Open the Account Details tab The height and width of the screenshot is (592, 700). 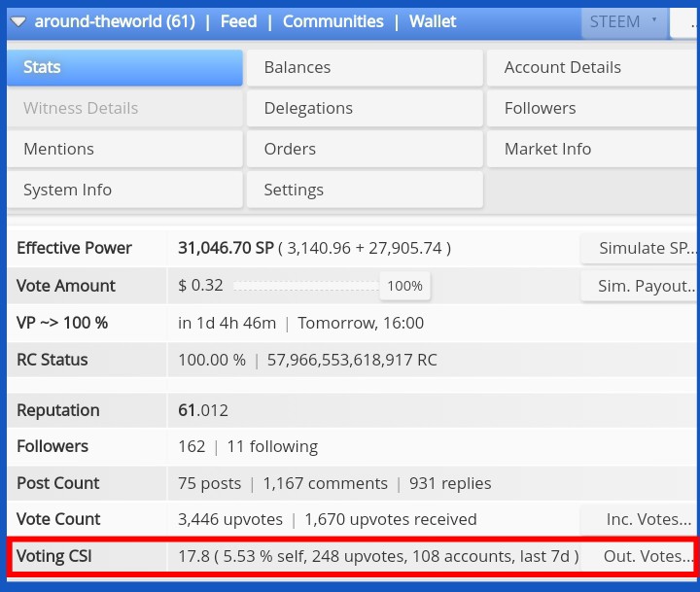(593, 67)
